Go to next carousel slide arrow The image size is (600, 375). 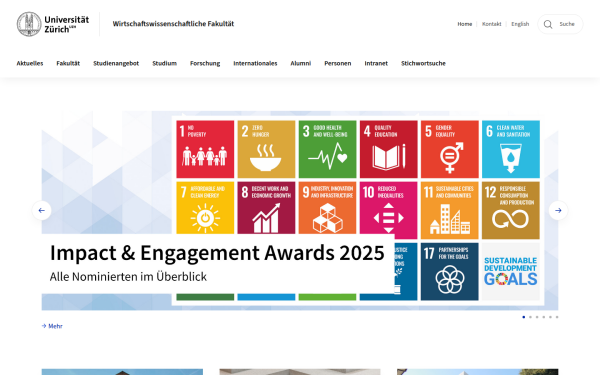coord(558,210)
